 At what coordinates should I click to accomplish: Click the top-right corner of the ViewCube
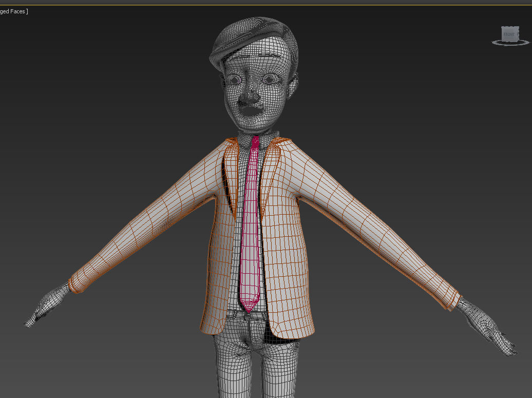[518, 27]
